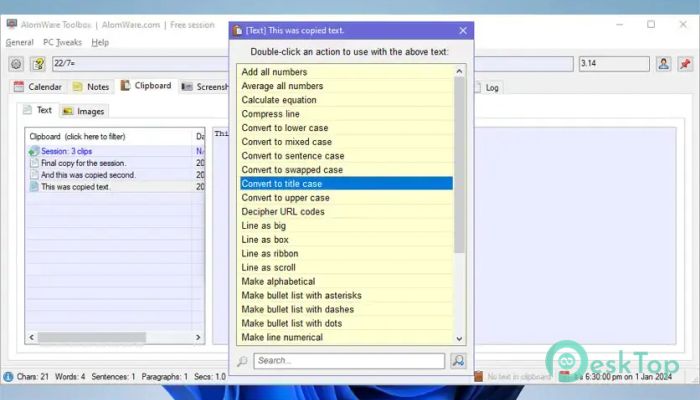
Task: Switch to the Log tab
Action: coord(488,88)
